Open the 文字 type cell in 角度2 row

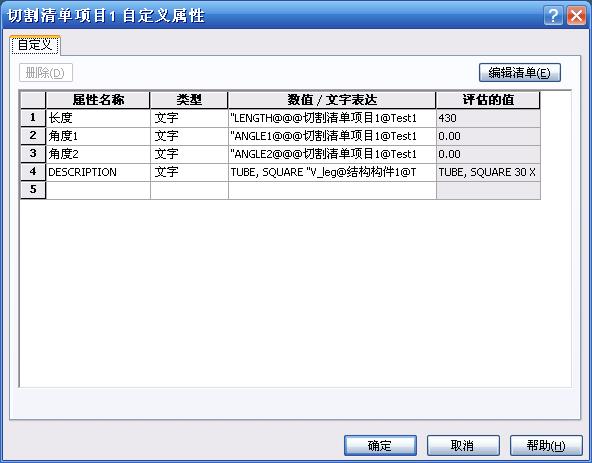tap(189, 154)
